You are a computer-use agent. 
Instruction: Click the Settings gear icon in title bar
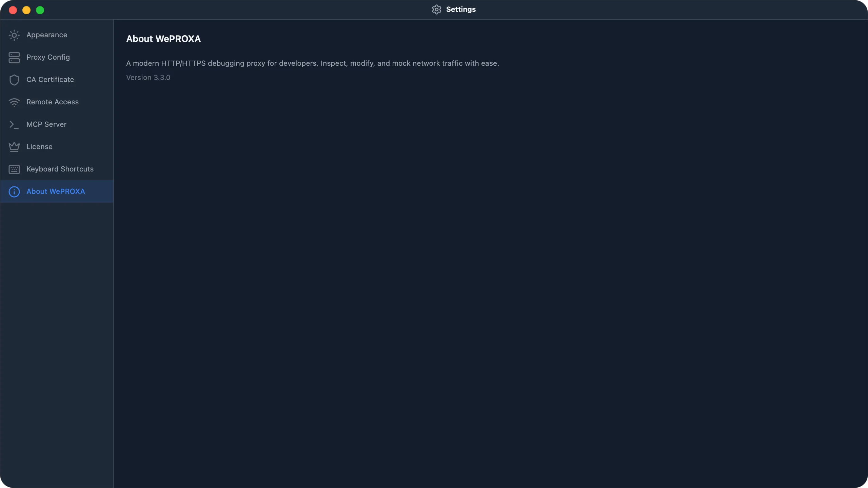(x=437, y=9)
